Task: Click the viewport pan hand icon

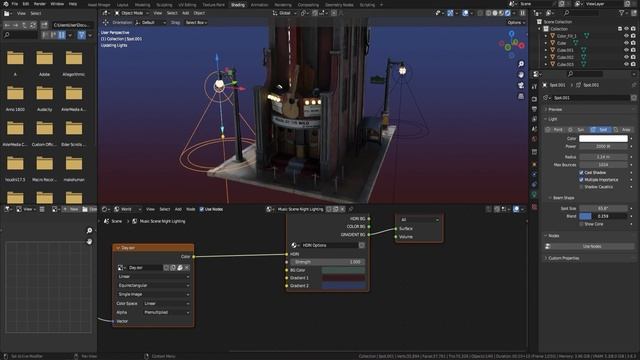Action: pyautogui.click(x=521, y=75)
